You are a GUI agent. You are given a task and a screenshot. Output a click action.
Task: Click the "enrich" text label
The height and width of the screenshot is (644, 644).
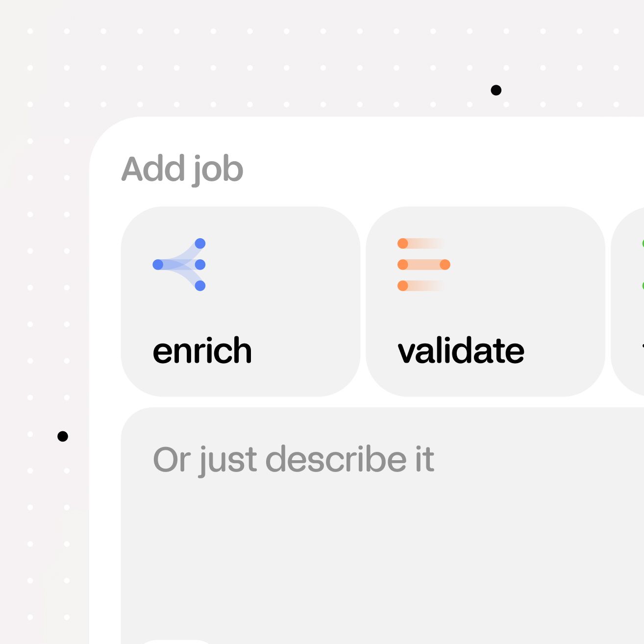pos(202,351)
